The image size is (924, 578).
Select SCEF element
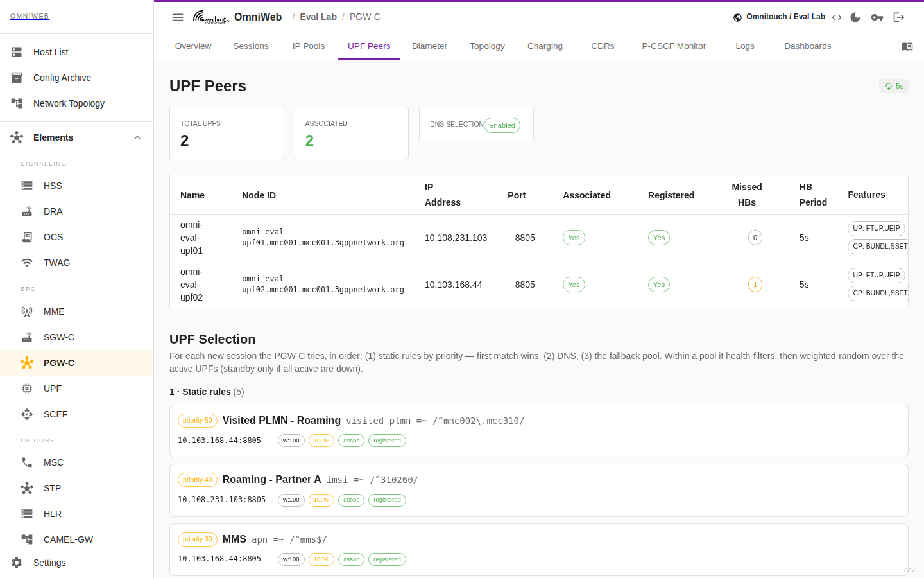(x=77, y=414)
